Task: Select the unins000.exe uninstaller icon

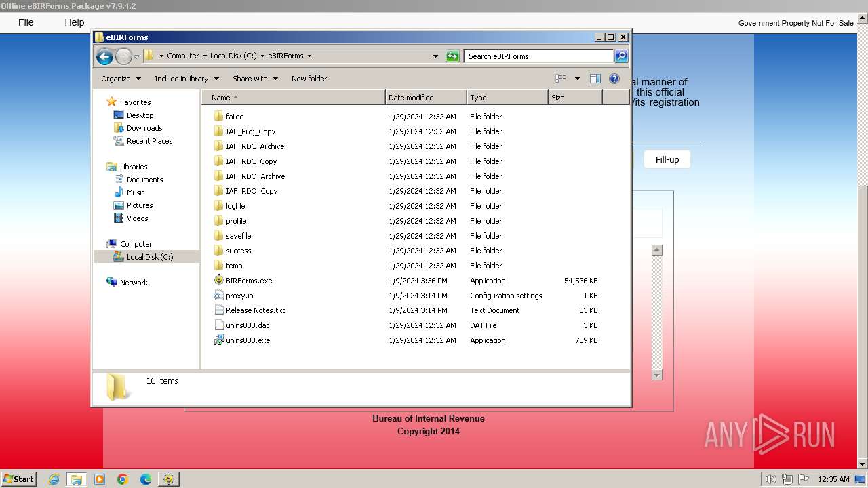Action: point(218,340)
